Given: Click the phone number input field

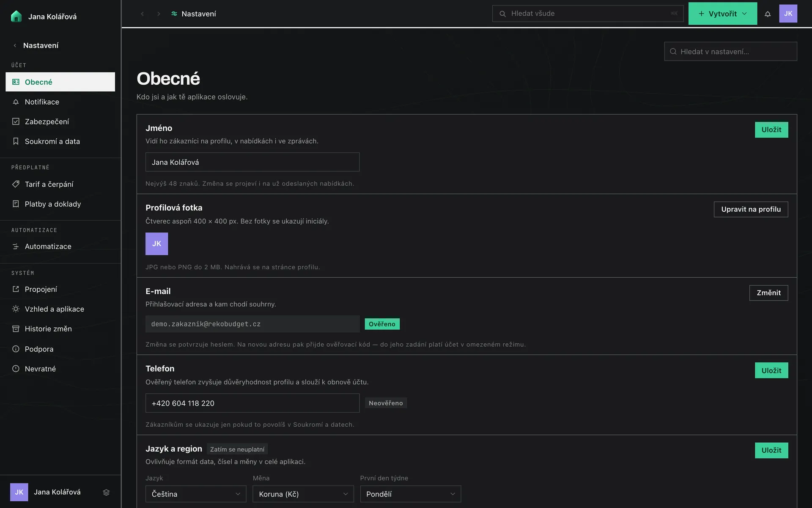Looking at the screenshot, I should 252,403.
